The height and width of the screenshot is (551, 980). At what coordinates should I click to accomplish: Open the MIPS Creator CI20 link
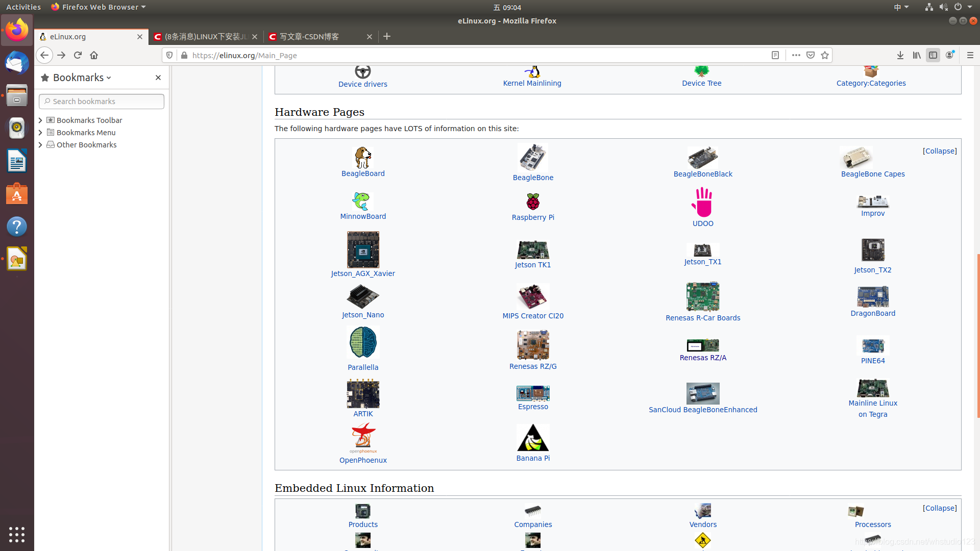click(x=533, y=316)
